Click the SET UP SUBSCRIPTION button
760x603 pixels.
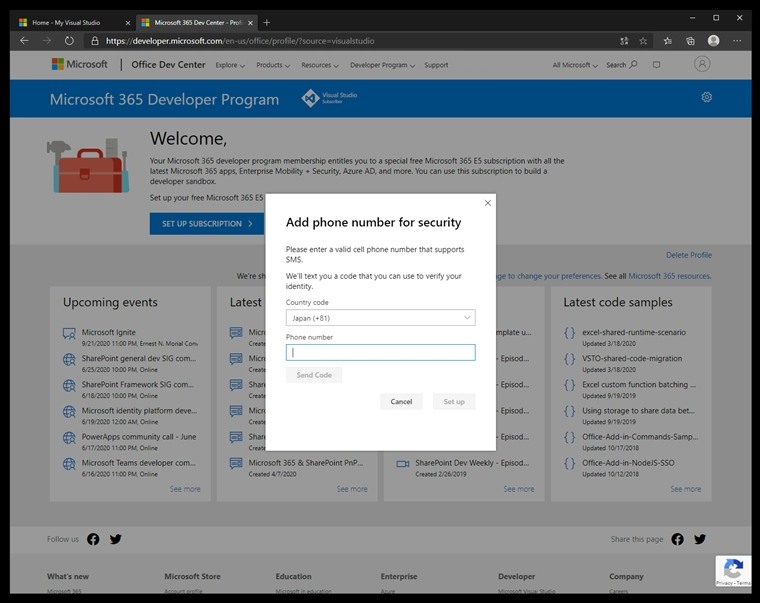click(207, 223)
